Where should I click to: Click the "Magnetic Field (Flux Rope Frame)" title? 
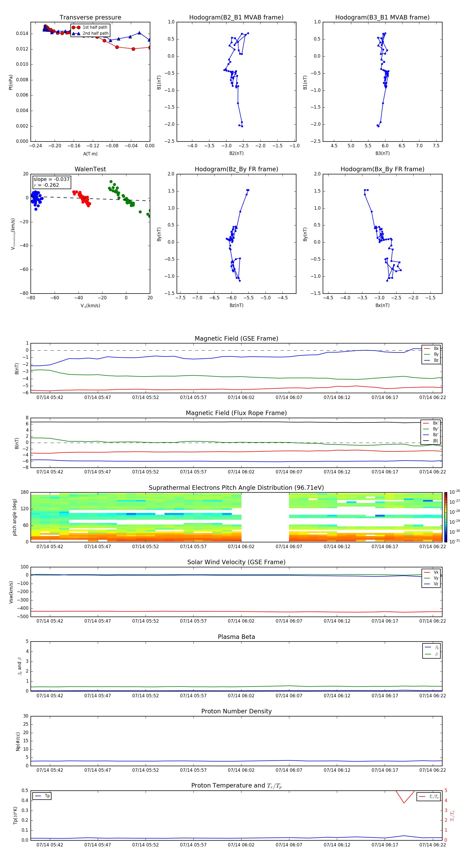[x=236, y=413]
